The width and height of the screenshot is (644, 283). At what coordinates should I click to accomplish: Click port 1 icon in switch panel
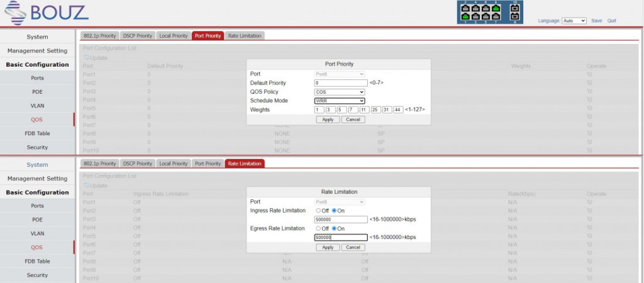pyautogui.click(x=465, y=17)
